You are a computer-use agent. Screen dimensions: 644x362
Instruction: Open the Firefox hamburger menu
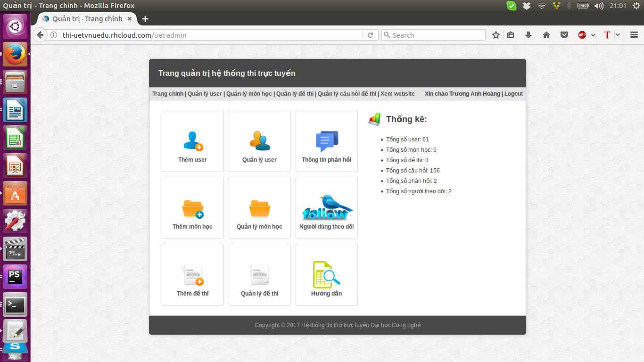pos(634,35)
